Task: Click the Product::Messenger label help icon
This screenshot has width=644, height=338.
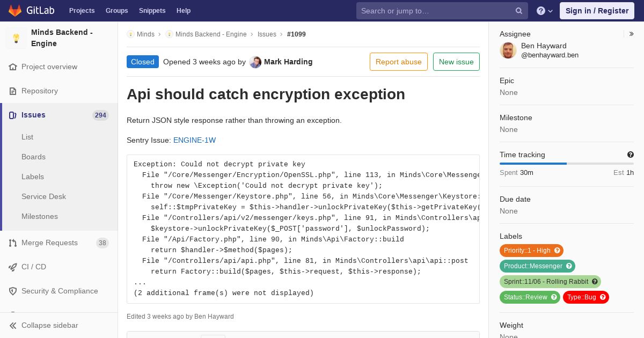Action: tap(569, 266)
